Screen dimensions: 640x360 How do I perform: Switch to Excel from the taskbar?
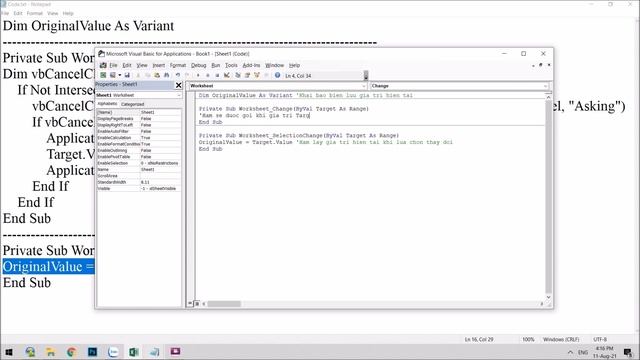(134, 351)
